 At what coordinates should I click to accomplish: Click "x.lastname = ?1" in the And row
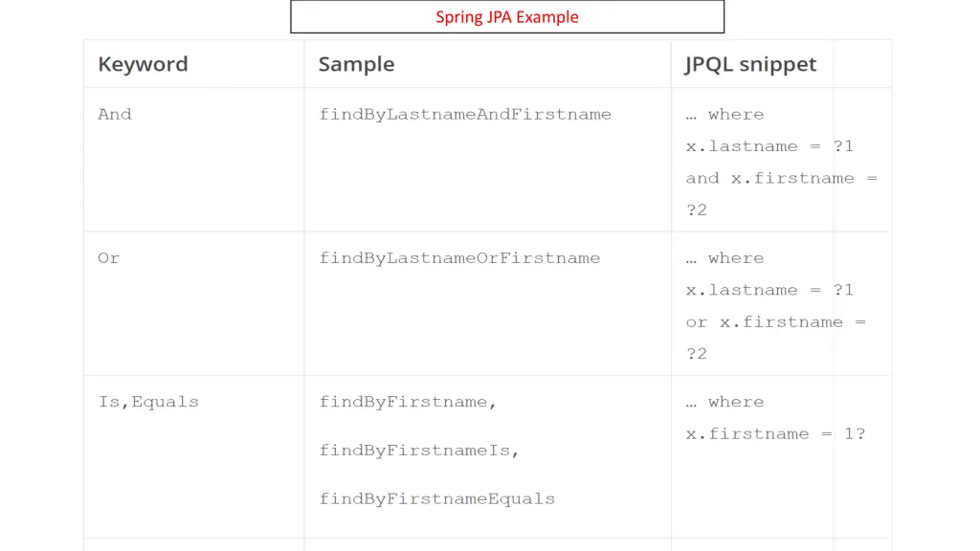click(x=769, y=146)
